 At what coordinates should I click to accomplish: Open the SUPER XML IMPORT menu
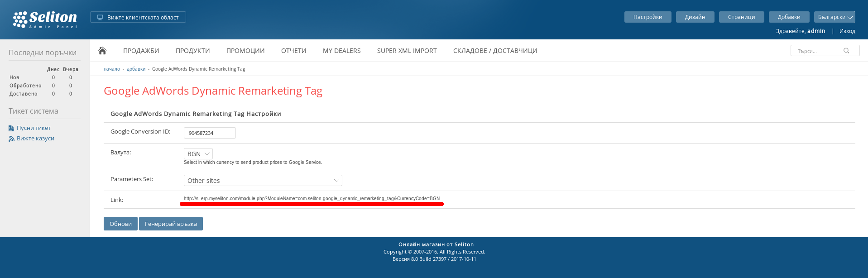(407, 51)
